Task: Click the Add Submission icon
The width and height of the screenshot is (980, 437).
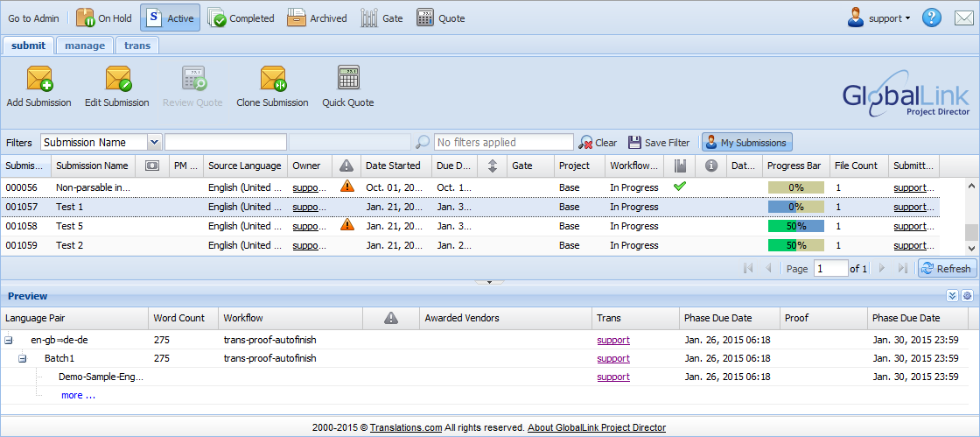Action: tap(39, 80)
